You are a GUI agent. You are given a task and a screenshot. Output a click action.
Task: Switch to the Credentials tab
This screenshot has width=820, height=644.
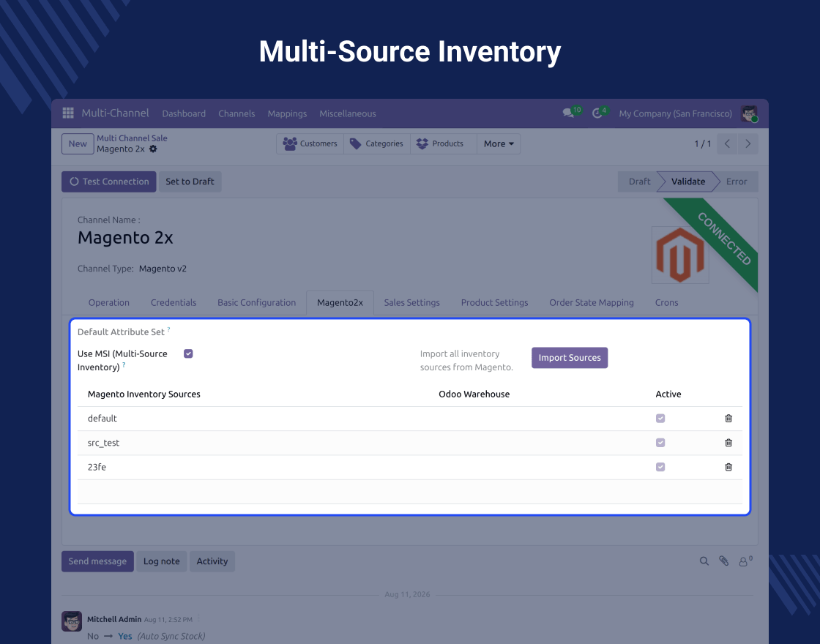point(174,303)
